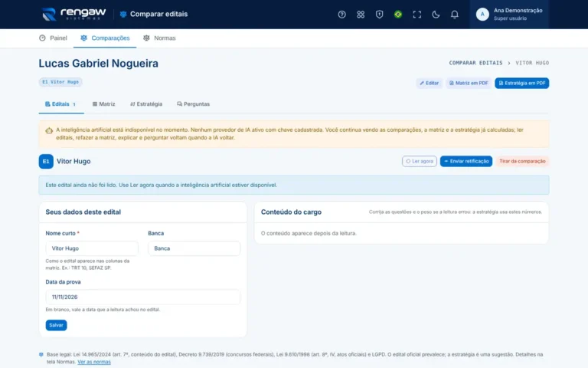Open Ana Demonstração user menu
The image size is (588, 368).
pos(509,15)
